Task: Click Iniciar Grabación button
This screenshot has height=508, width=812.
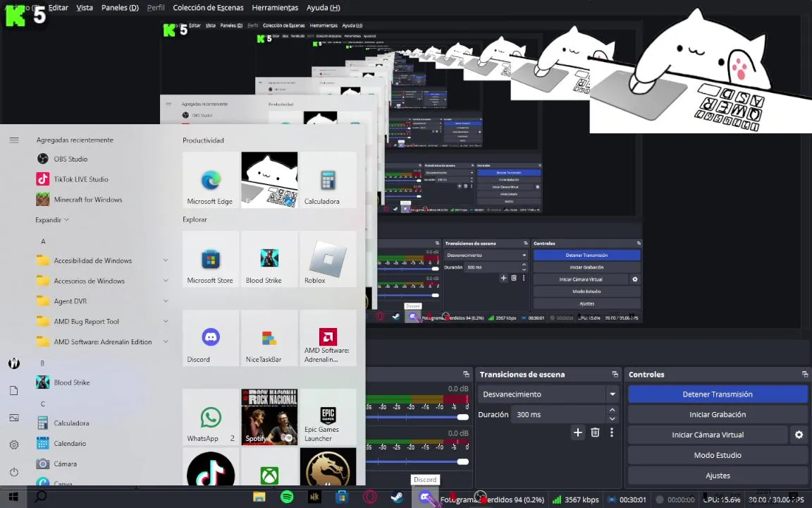Action: click(718, 415)
